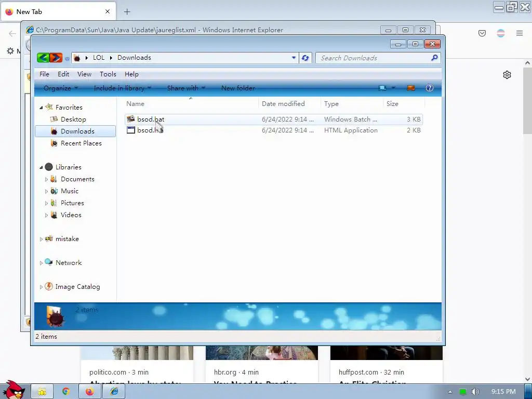Click the green network tray icon
The width and height of the screenshot is (532, 399).
click(463, 392)
